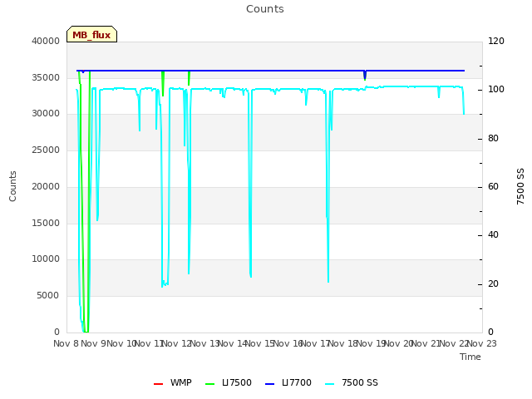The width and height of the screenshot is (532, 399).
Task: Click the Counts chart title
Action: click(265, 9)
